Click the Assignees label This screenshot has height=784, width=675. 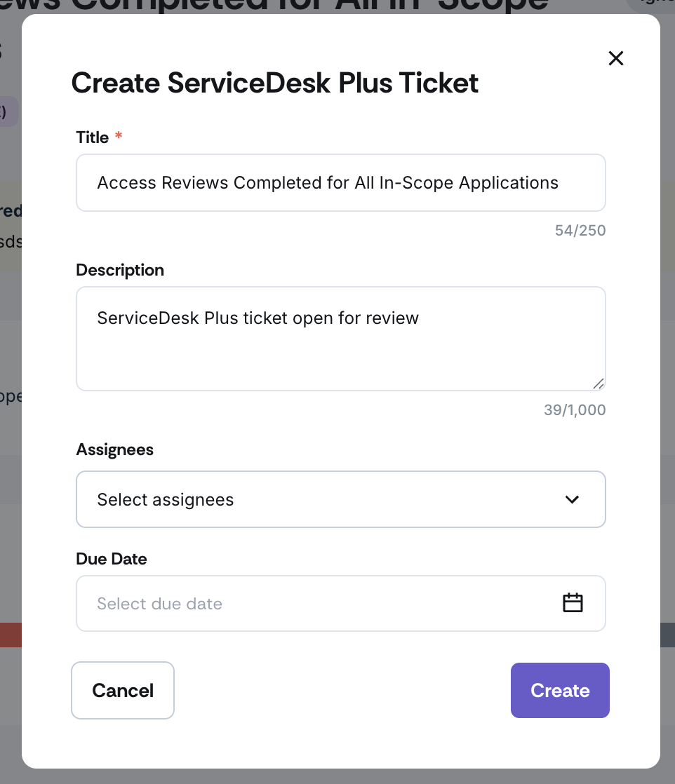[x=114, y=450]
